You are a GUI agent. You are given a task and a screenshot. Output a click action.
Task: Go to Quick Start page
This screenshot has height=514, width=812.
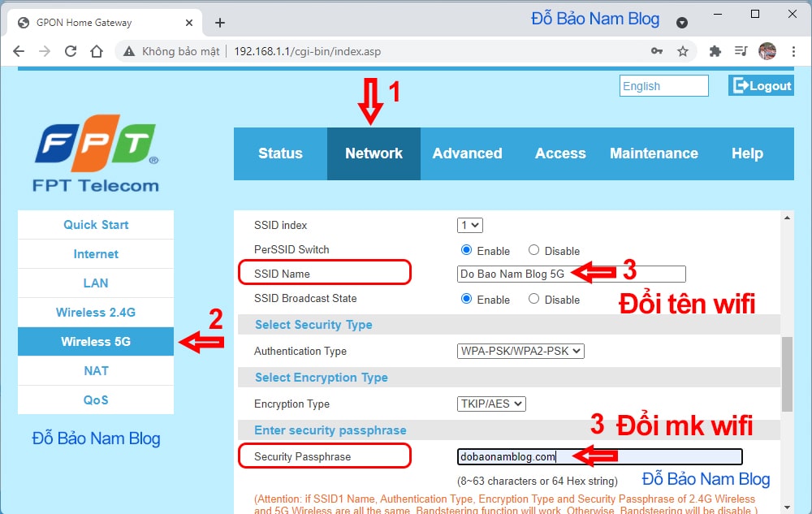coord(96,225)
